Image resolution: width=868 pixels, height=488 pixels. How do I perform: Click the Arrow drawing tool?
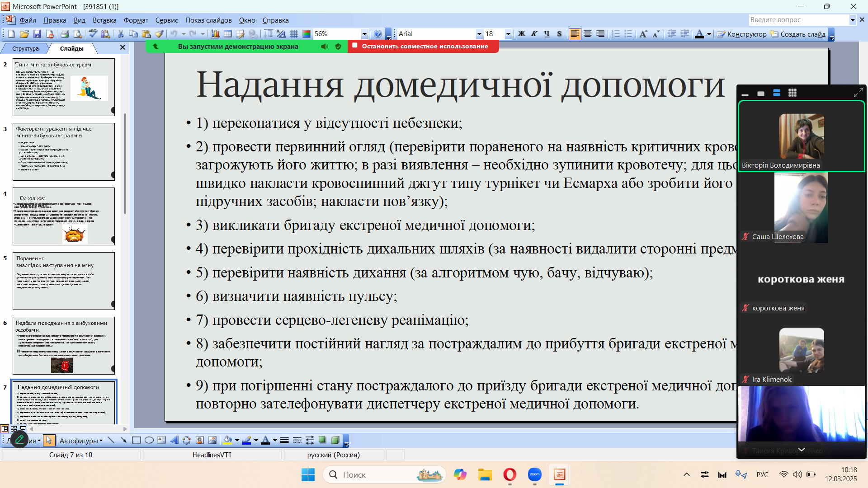click(x=123, y=441)
